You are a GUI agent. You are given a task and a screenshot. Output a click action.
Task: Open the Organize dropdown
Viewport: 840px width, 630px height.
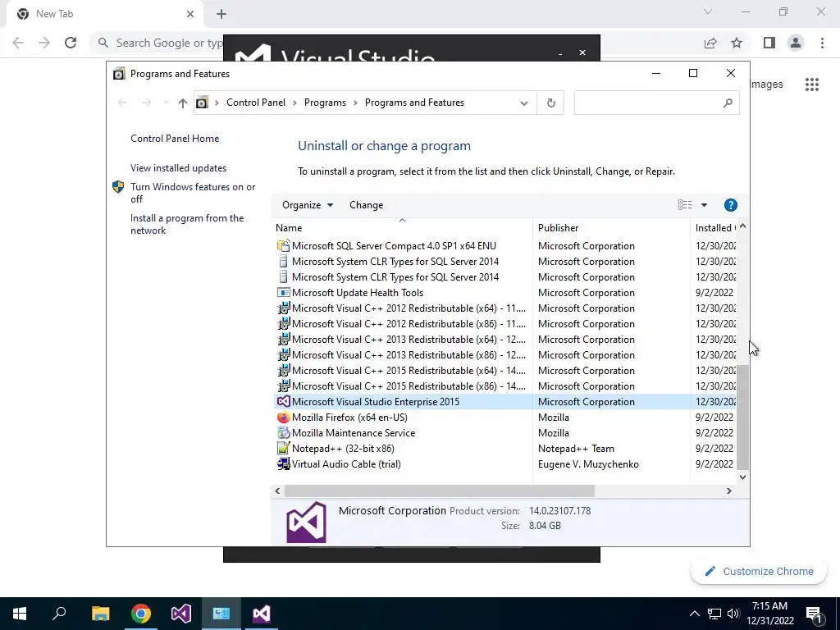[x=308, y=205]
